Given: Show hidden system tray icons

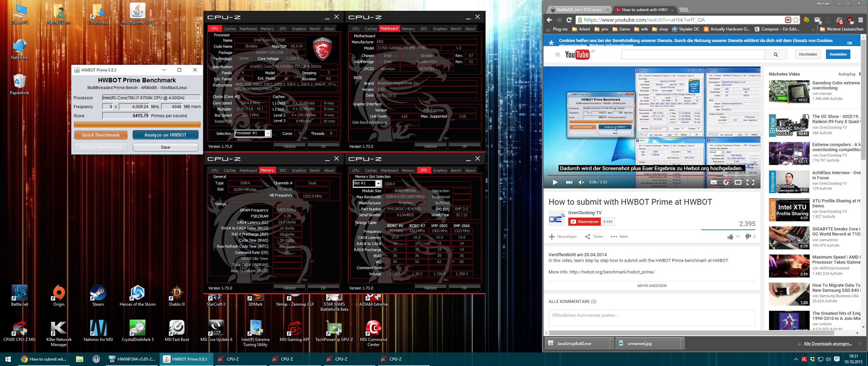Looking at the screenshot, I should click(796, 359).
